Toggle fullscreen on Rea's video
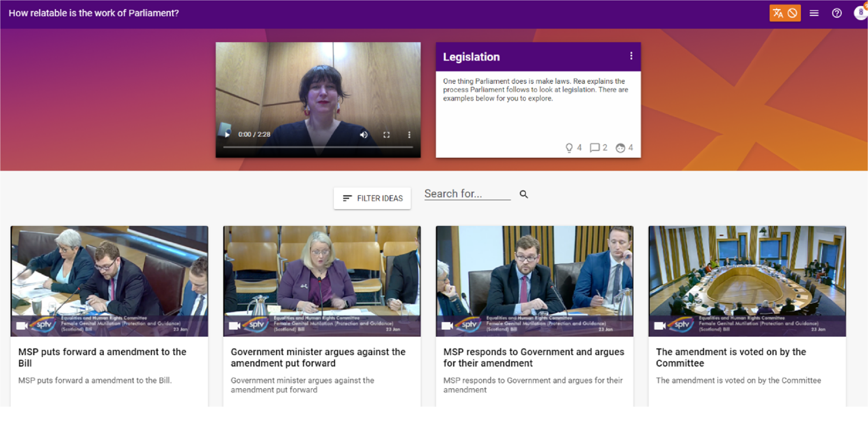The width and height of the screenshot is (868, 434). (387, 135)
